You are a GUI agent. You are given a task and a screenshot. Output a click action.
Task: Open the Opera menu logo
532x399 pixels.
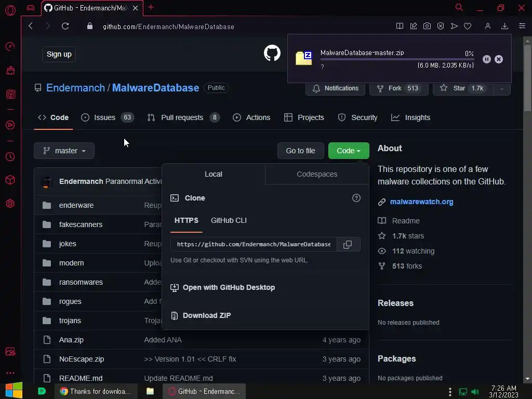coord(10,10)
